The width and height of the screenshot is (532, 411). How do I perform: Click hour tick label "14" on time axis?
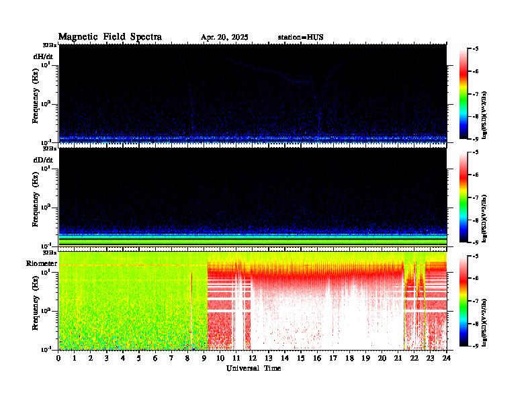(x=285, y=359)
